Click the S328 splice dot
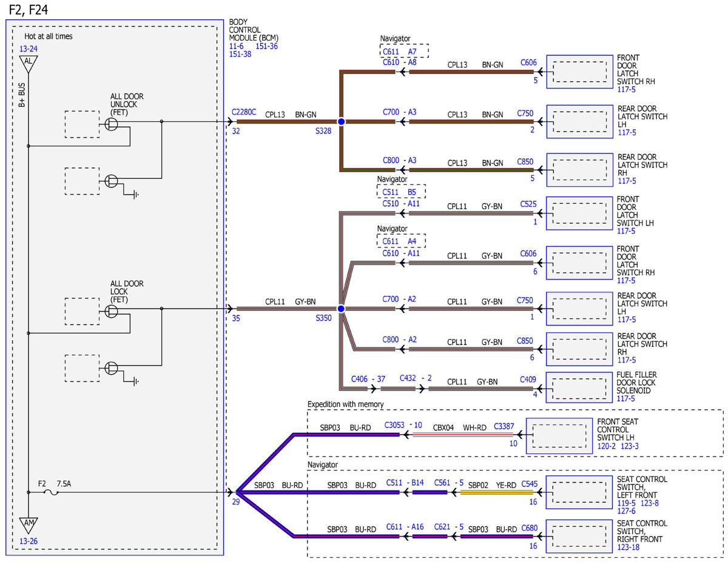 pos(341,122)
